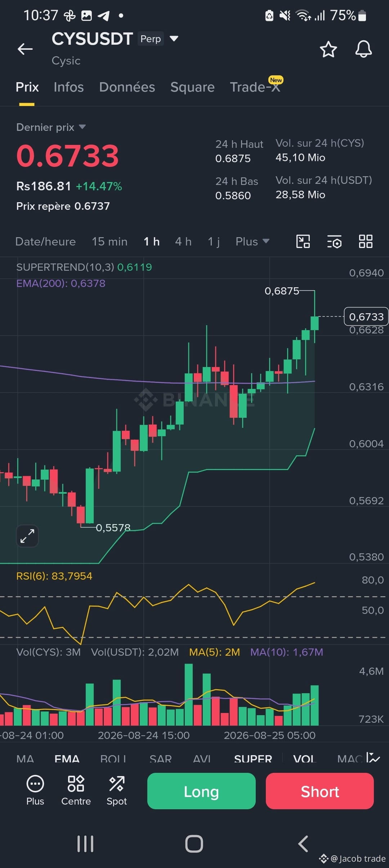389x868 pixels.
Task: Select the Date/heure chart mode
Action: click(x=45, y=242)
